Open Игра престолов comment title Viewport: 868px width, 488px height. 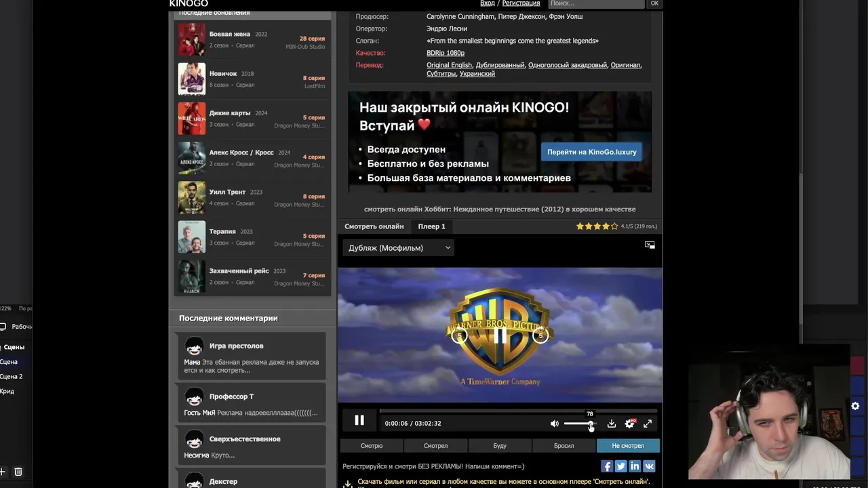point(236,346)
